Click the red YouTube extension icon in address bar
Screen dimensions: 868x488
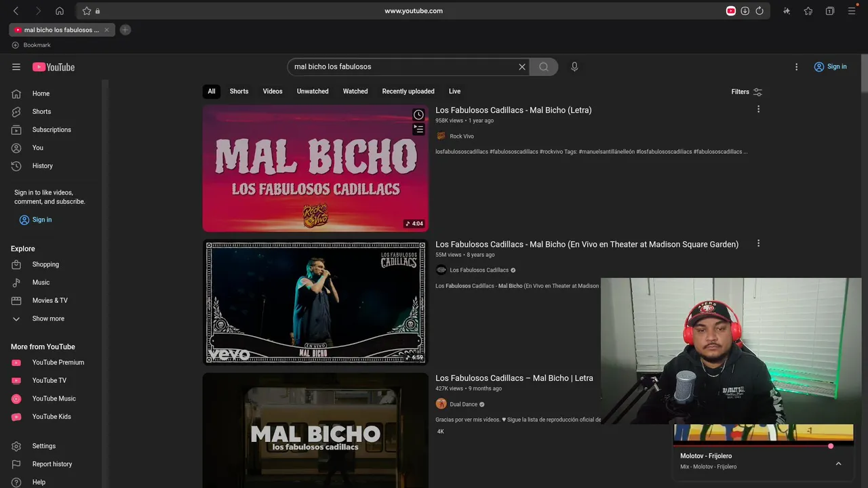731,11
